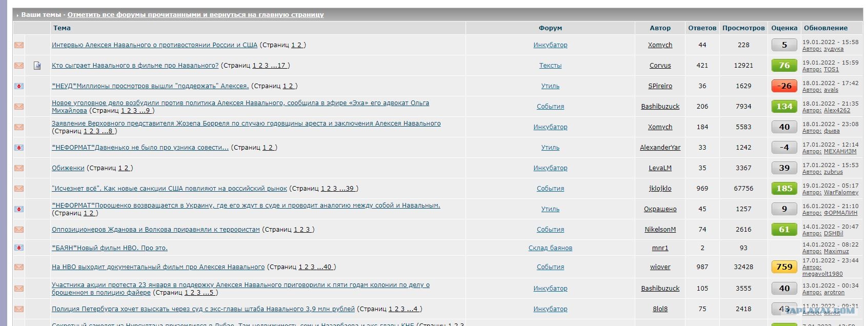868x326 pixels.
Task: Open author profile jklojklo
Action: click(x=660, y=189)
